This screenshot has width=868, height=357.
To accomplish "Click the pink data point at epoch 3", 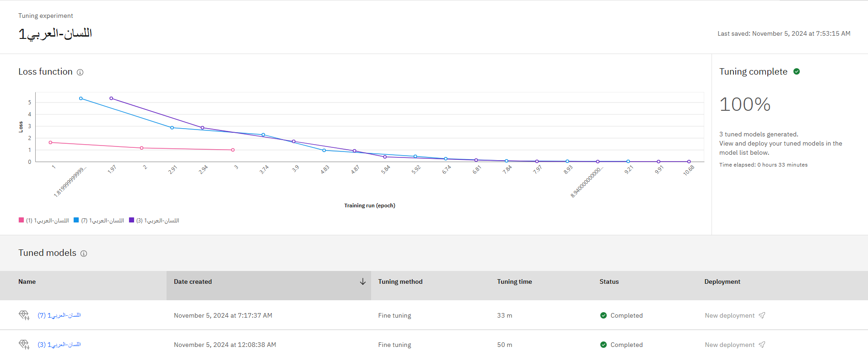I will [233, 150].
